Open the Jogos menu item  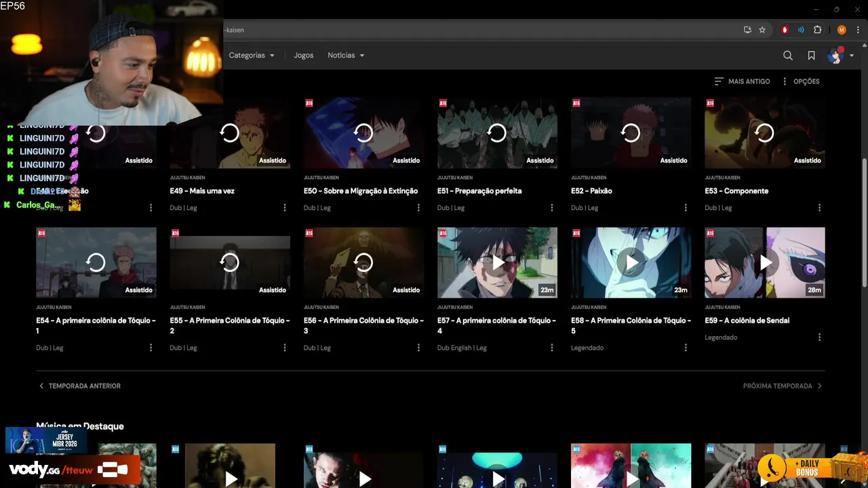tap(304, 56)
